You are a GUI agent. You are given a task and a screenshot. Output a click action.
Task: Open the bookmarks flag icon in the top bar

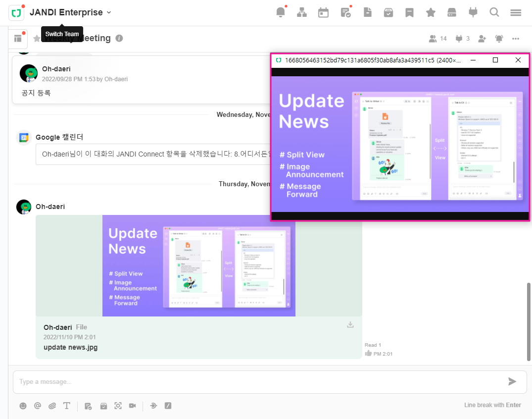pos(410,12)
